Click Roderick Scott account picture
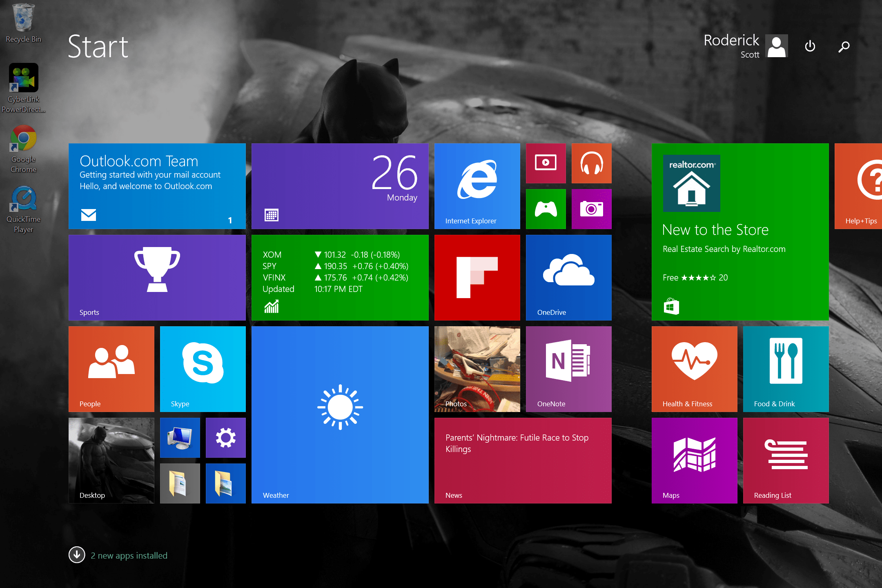Image resolution: width=882 pixels, height=588 pixels. [x=775, y=46]
